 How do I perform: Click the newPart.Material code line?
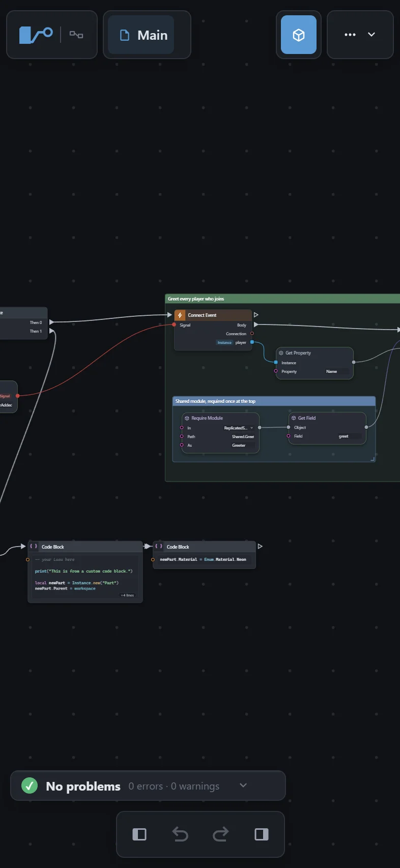(x=203, y=559)
